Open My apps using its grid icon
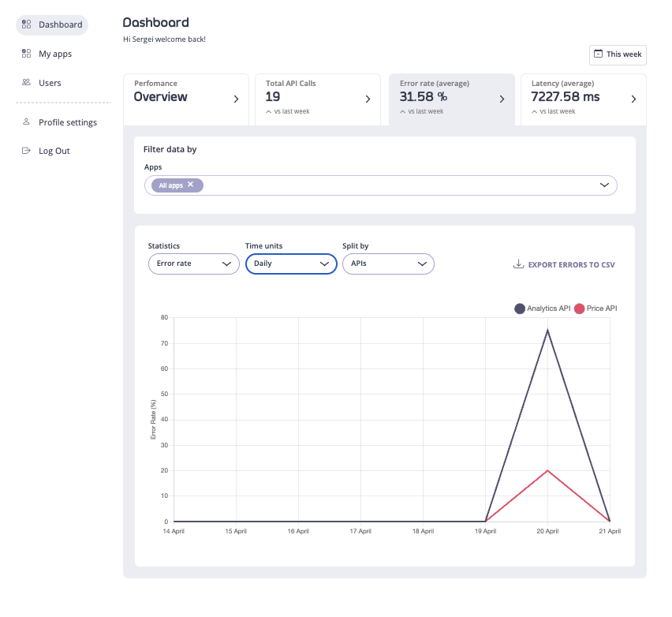The image size is (672, 617). pos(26,54)
